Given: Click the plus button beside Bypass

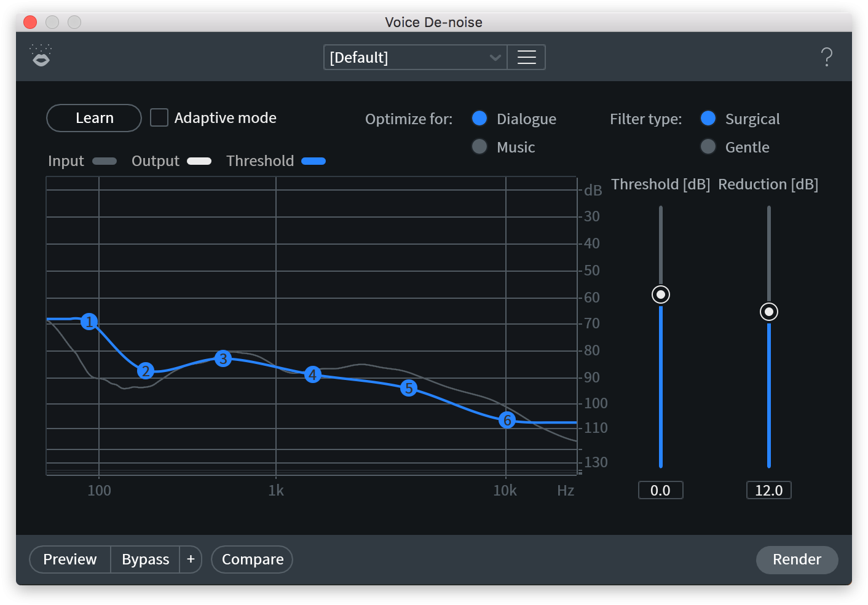Looking at the screenshot, I should coord(191,559).
